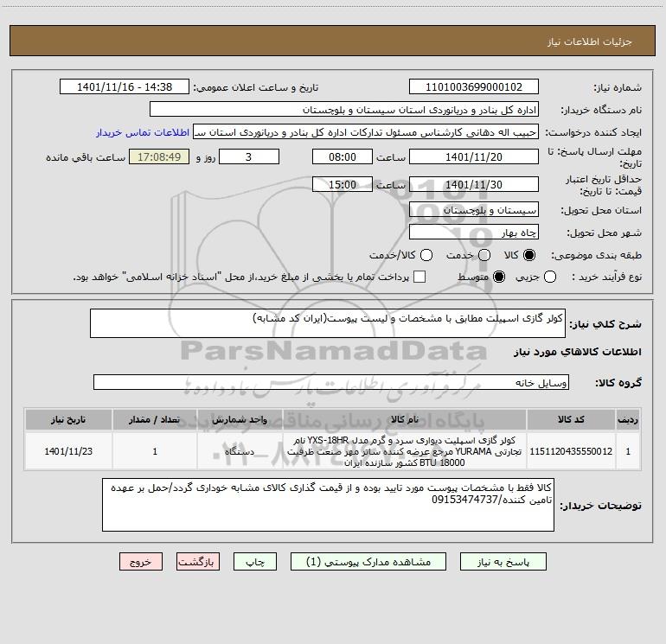Open the اطلاعات تماس خریدار link

(x=143, y=132)
